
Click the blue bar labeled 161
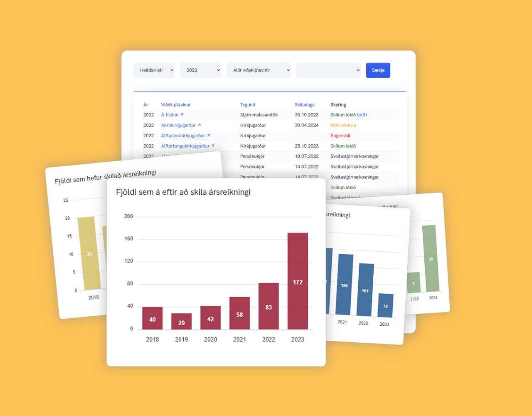click(365, 290)
